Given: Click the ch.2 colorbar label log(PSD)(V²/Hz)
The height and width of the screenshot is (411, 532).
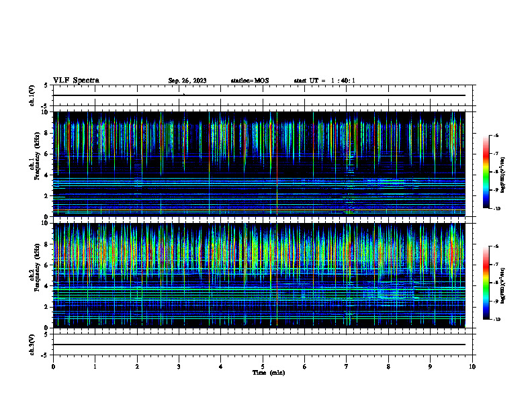Looking at the screenshot, I should point(503,285).
